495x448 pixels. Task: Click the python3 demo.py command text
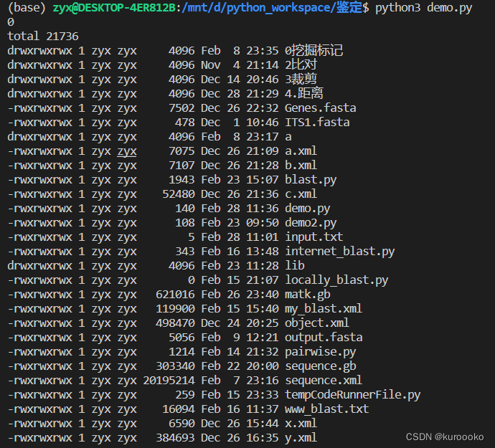click(424, 8)
